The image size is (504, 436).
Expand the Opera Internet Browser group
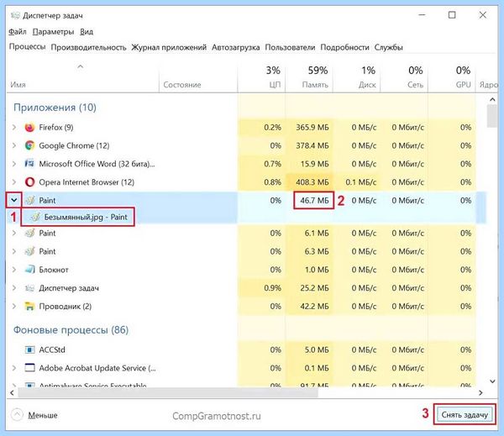point(14,182)
